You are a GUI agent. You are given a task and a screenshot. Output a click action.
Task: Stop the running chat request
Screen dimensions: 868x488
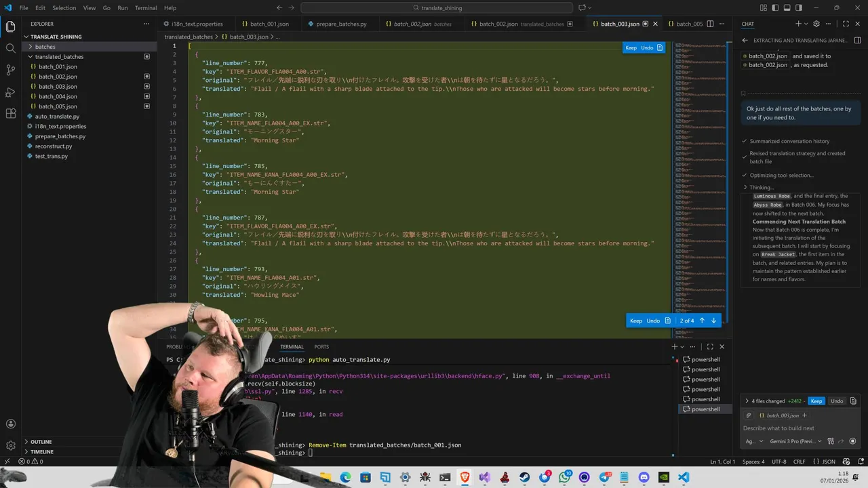pos(852,441)
